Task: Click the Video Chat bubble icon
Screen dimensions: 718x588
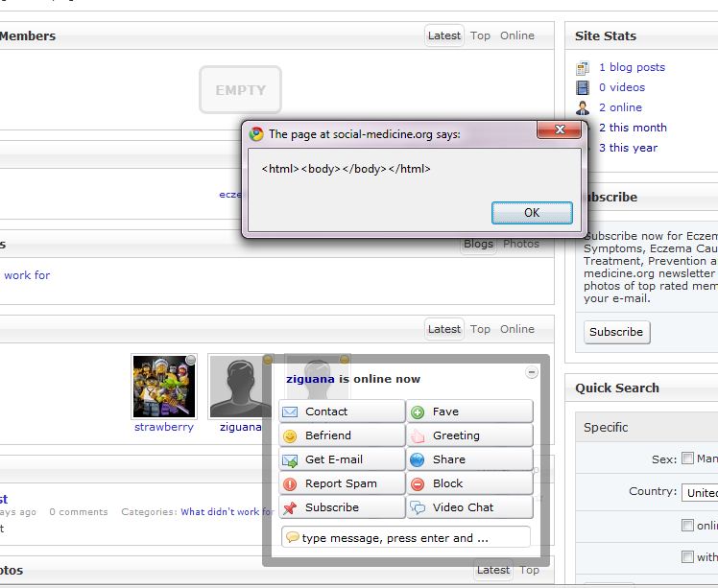Action: coord(418,508)
